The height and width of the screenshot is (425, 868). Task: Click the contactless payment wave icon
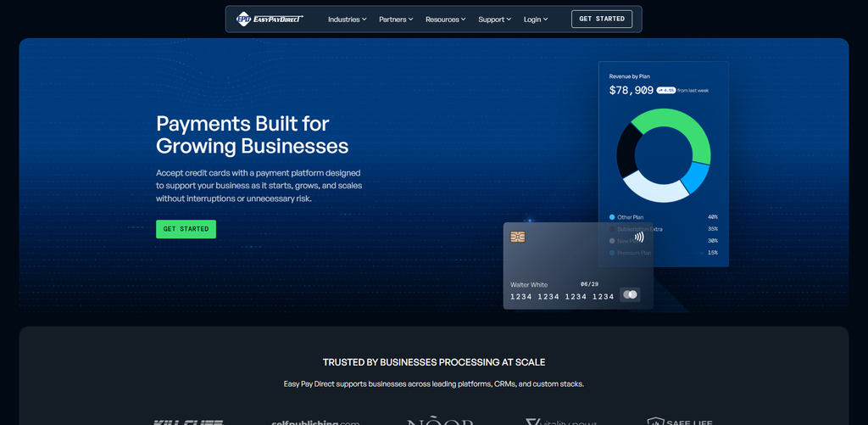coord(639,238)
